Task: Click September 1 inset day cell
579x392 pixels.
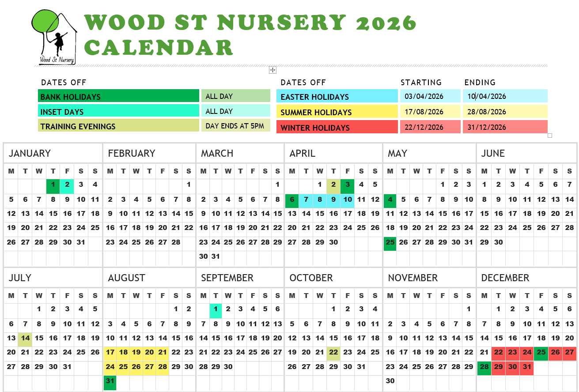Action: [x=216, y=311]
